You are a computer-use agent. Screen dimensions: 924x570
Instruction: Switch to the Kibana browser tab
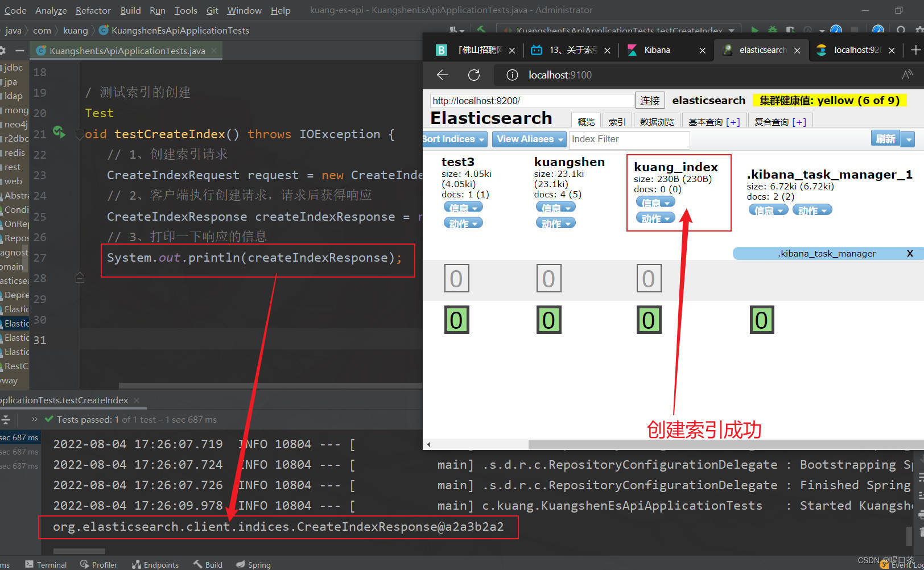click(x=666, y=50)
